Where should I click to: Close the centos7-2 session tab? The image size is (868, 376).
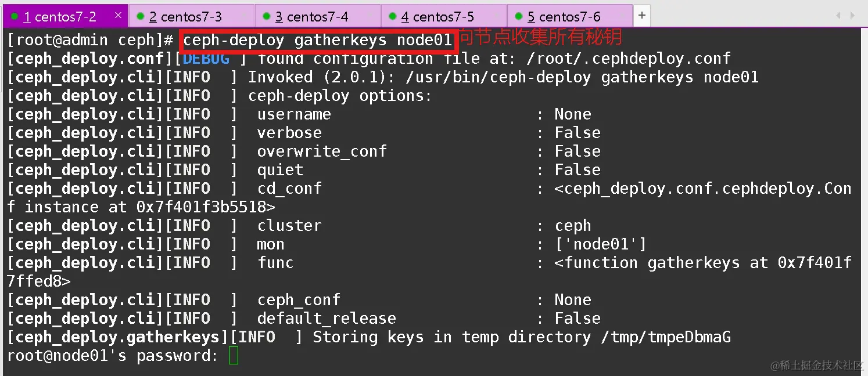[118, 16]
